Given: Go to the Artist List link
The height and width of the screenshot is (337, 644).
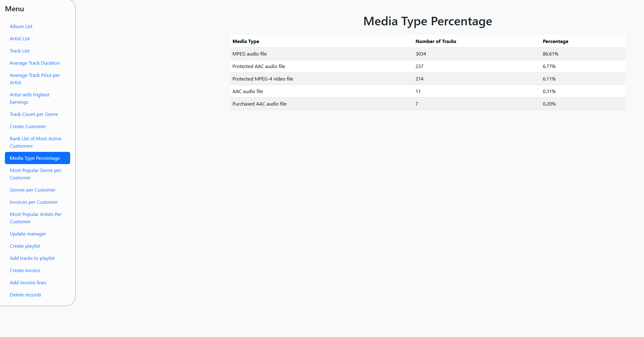Looking at the screenshot, I should click(x=20, y=39).
